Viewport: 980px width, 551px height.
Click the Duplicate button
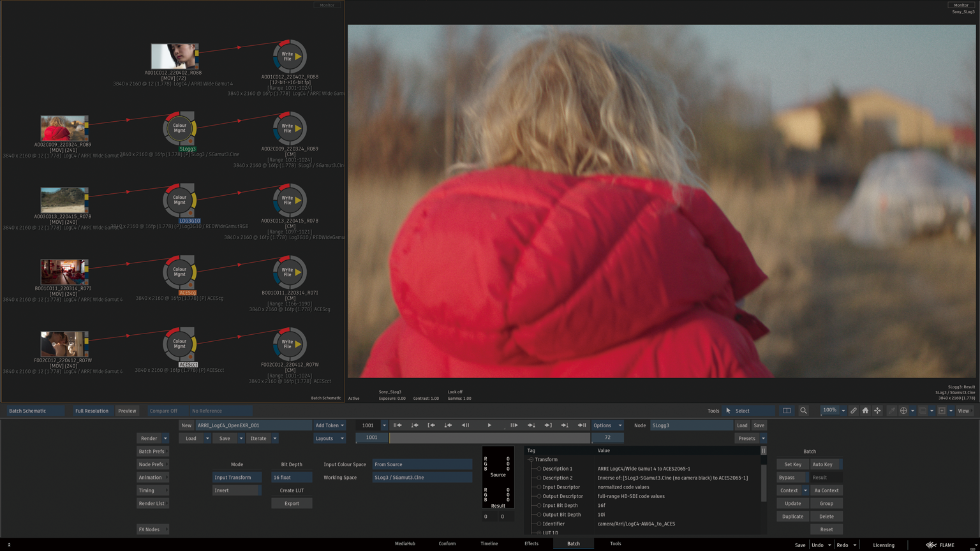(792, 517)
